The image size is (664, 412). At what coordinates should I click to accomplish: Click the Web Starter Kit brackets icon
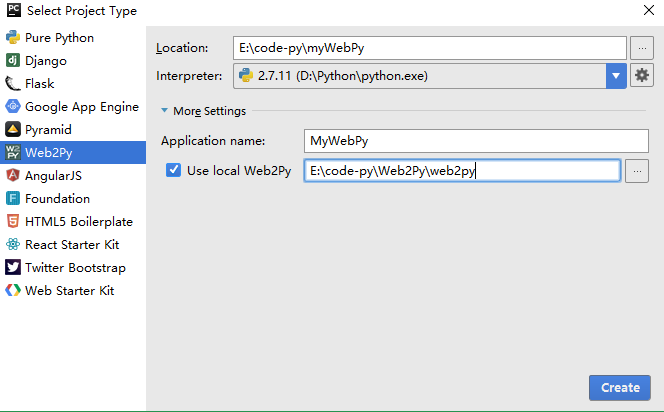pos(13,290)
